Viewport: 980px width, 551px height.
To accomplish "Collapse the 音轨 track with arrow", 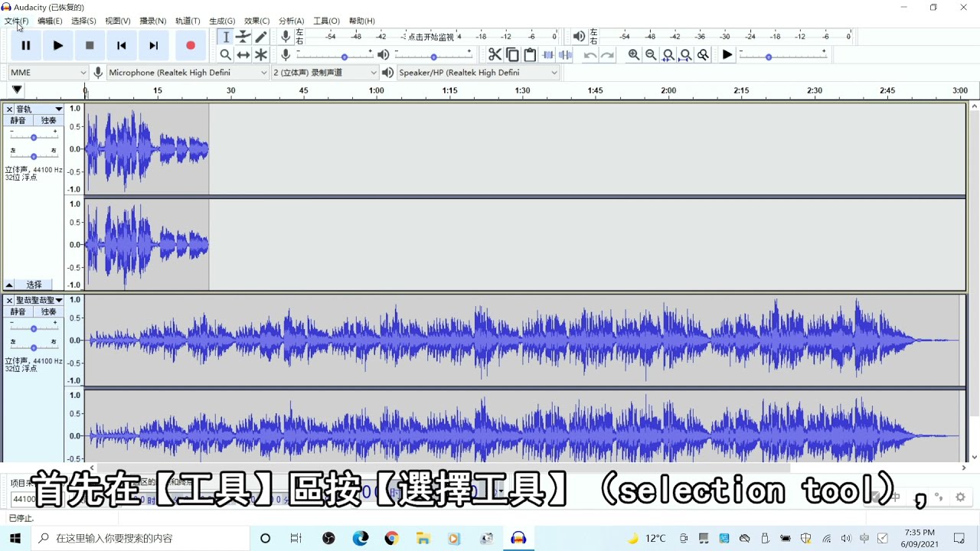I will (x=9, y=285).
